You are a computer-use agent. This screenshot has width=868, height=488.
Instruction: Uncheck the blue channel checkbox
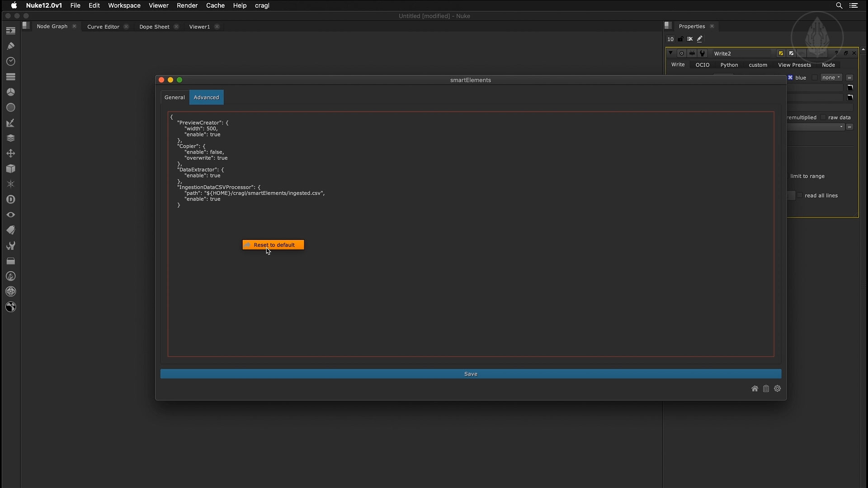790,78
